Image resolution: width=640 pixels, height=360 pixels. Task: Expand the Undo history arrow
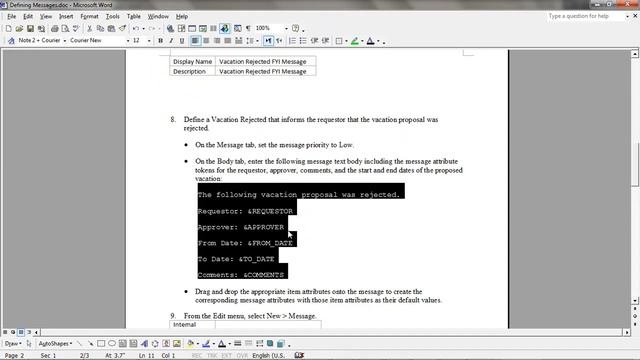143,29
